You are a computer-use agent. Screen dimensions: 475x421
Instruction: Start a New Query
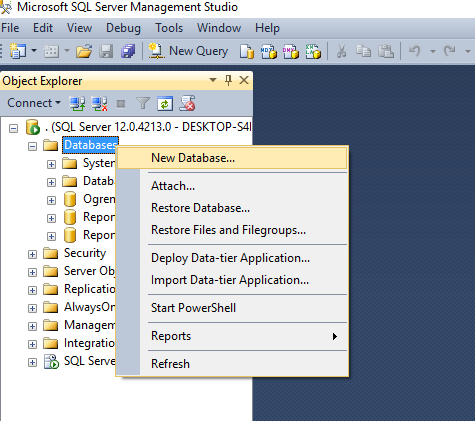188,51
